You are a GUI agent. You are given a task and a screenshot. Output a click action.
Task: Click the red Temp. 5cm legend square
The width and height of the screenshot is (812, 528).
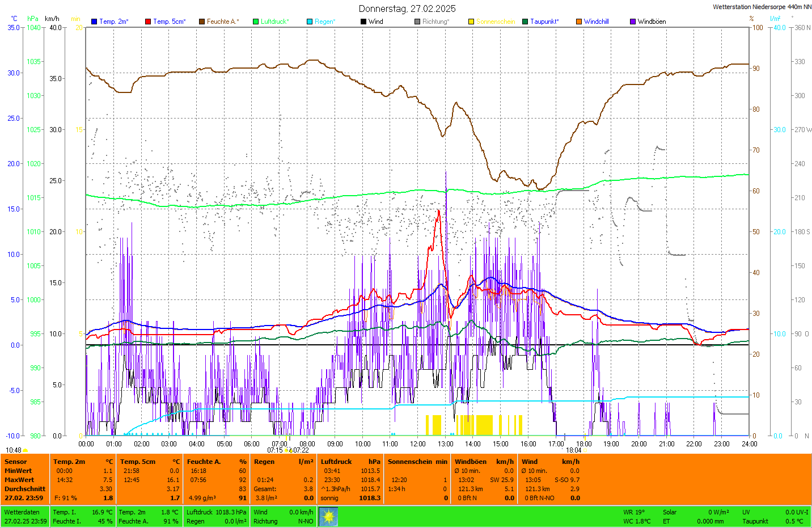pyautogui.click(x=148, y=22)
